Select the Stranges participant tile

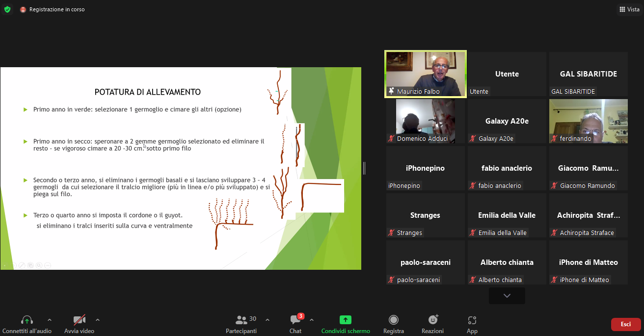pyautogui.click(x=426, y=215)
